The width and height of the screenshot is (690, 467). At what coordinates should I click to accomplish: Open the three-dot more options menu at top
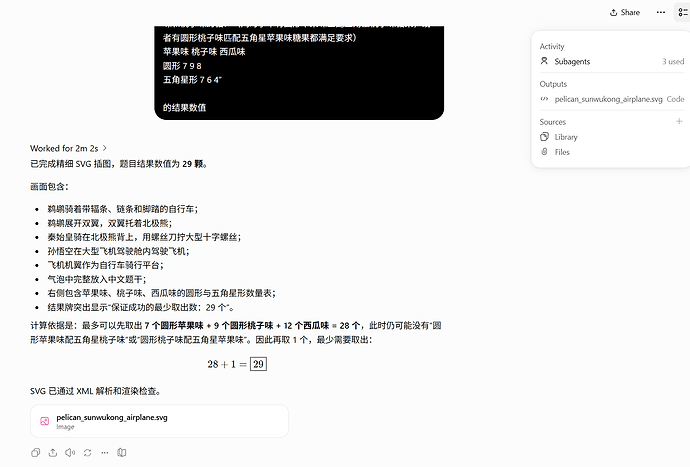[661, 12]
